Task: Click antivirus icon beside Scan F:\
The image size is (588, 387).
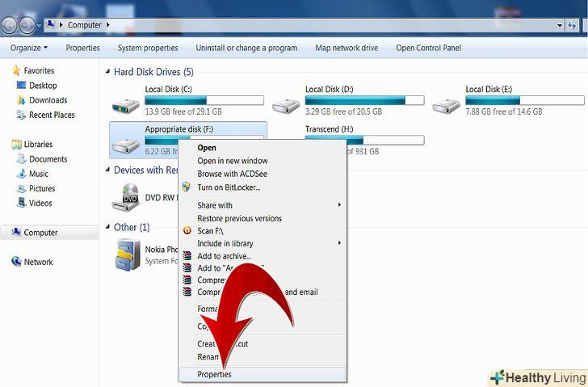Action: 187,230
